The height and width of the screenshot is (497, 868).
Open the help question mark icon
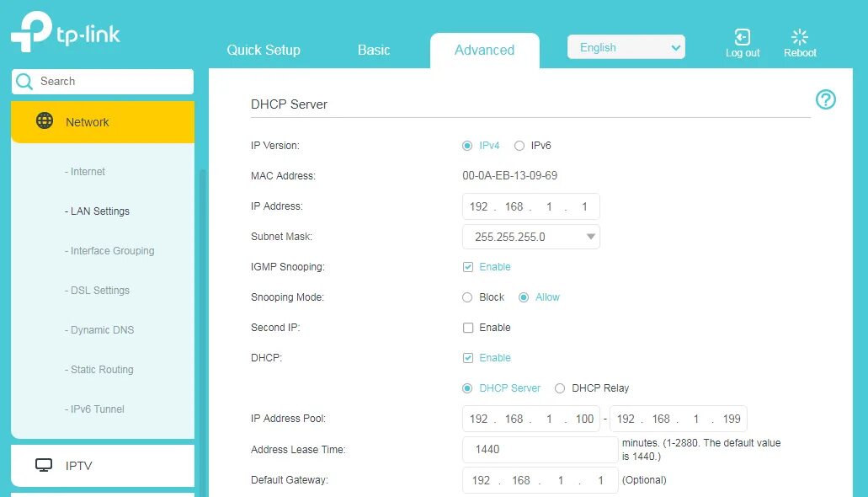click(x=825, y=99)
